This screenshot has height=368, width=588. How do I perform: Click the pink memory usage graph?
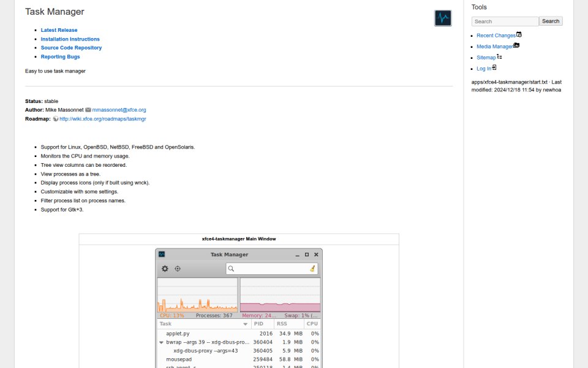tap(280, 295)
